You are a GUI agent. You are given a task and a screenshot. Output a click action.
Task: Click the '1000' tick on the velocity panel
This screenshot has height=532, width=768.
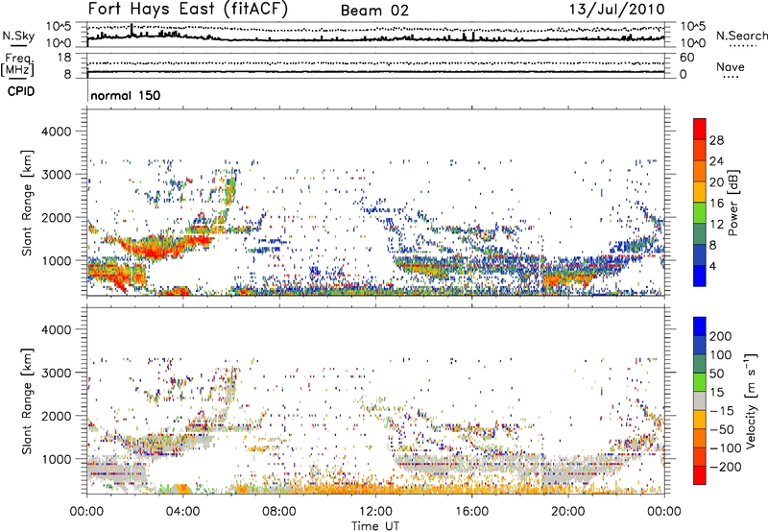(57, 459)
